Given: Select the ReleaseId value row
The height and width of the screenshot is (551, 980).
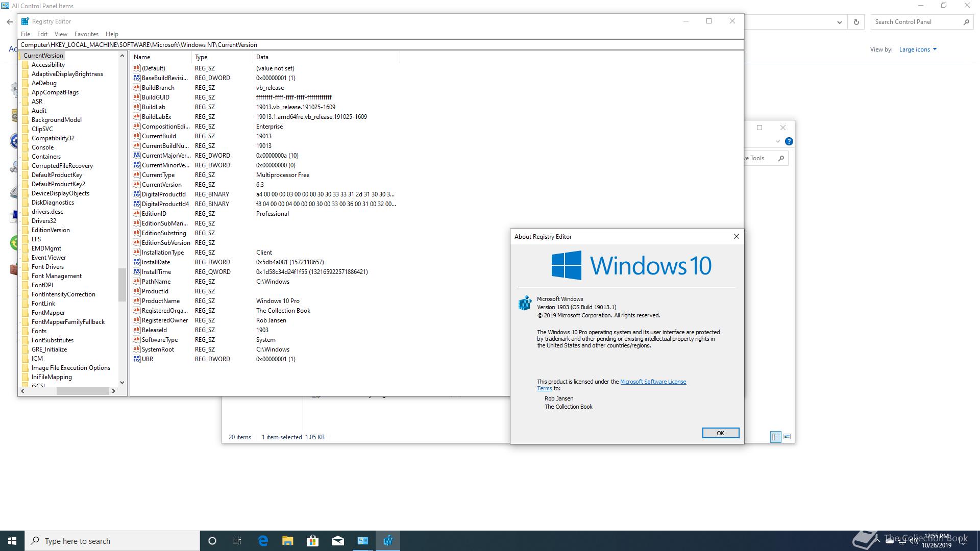Looking at the screenshot, I should (265, 330).
